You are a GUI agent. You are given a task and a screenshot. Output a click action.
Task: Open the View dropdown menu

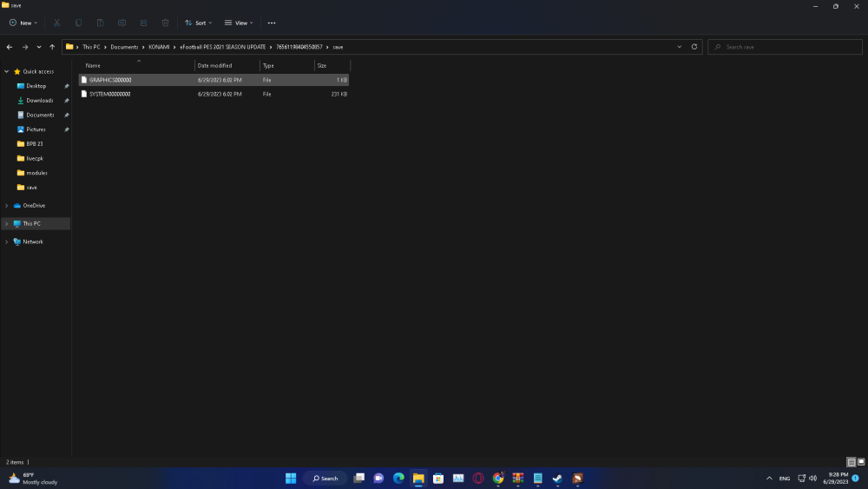click(239, 23)
